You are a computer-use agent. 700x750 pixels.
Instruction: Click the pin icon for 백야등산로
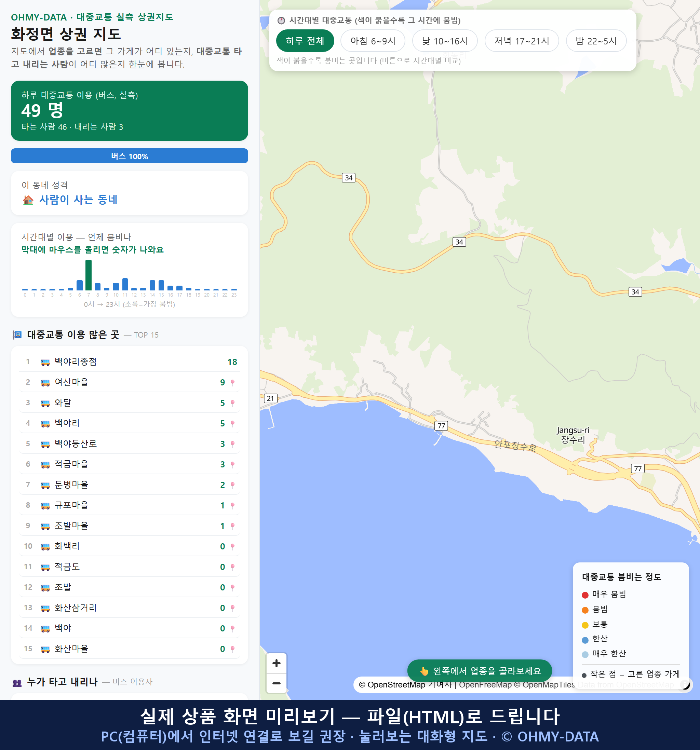point(232,444)
